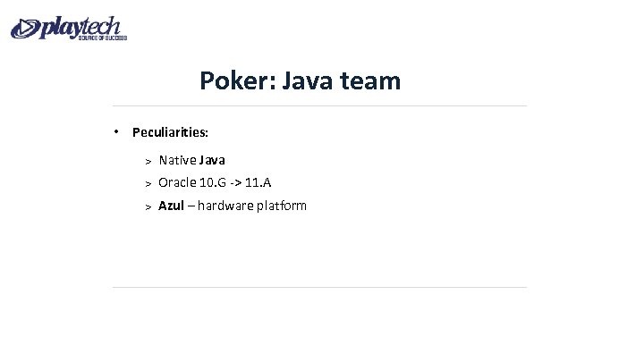Click the Playtech logo

click(69, 28)
